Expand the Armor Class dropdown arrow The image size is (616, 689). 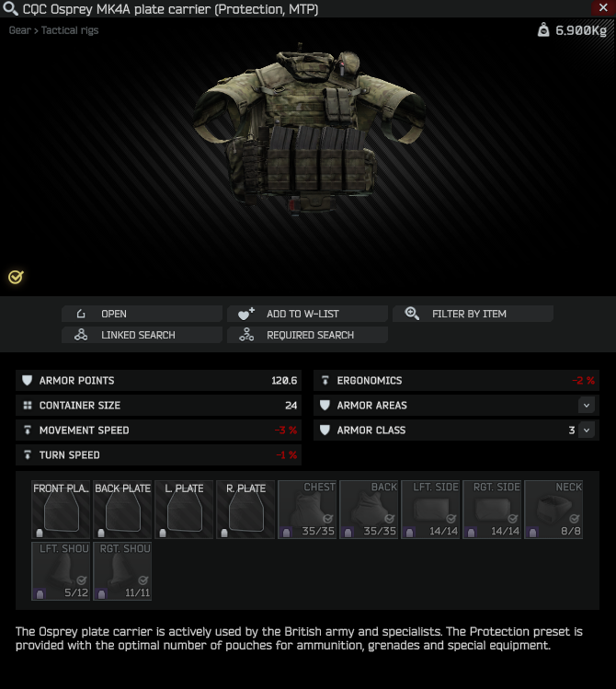(587, 431)
